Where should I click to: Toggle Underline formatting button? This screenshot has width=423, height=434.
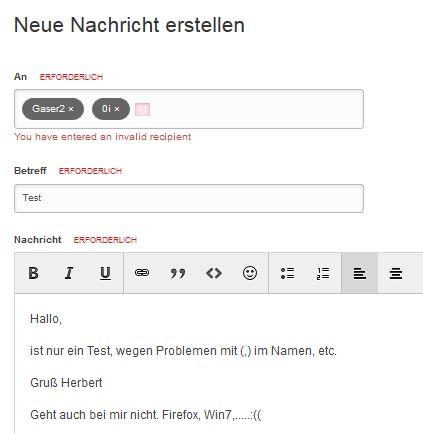click(105, 273)
